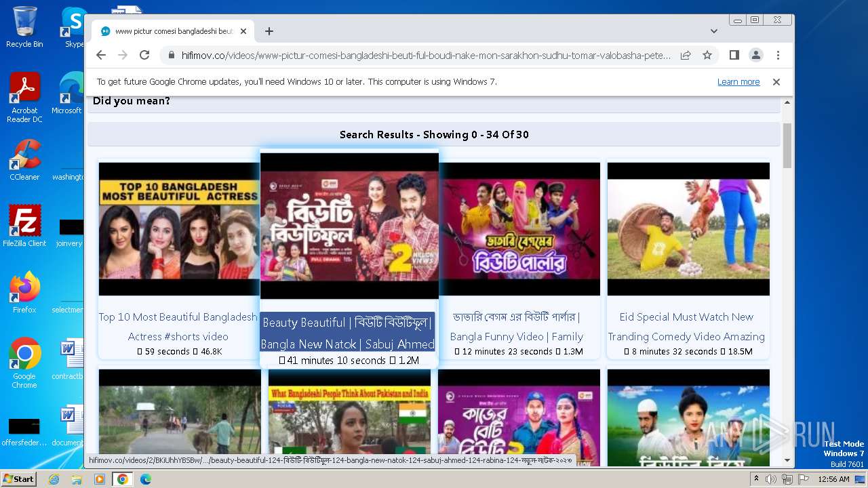
Task: Open the network tray icon
Action: tap(787, 479)
